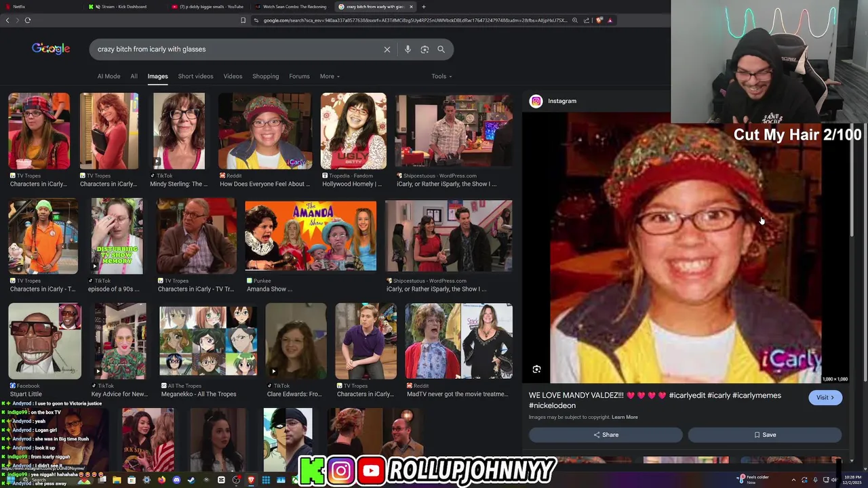Open Google Lens search by image icon
Image resolution: width=868 pixels, height=488 pixels.
425,49
